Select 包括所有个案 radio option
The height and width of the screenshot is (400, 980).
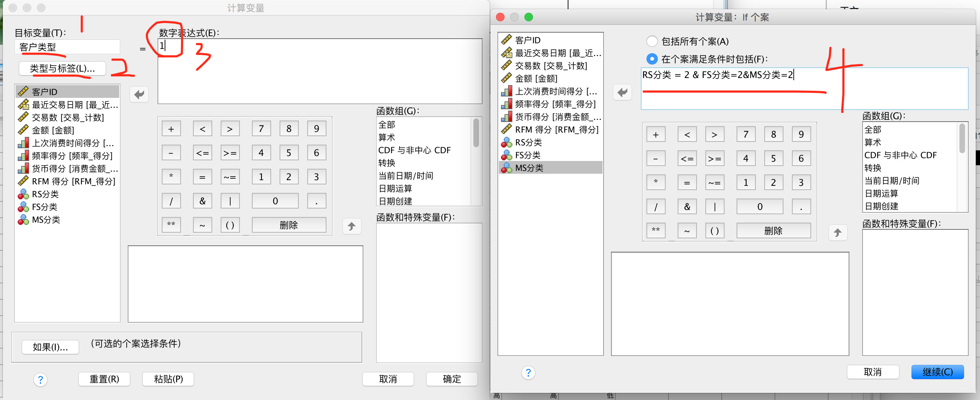click(x=652, y=41)
